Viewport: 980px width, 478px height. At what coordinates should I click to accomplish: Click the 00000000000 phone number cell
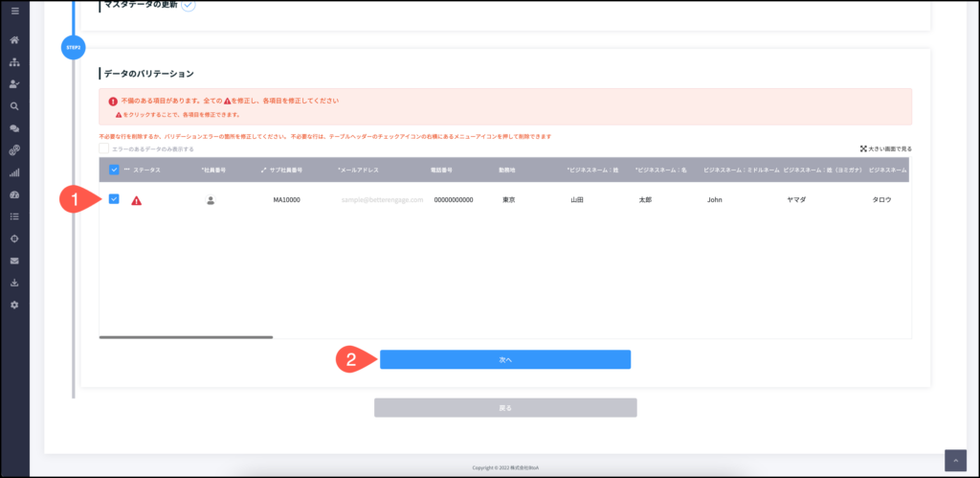[454, 200]
